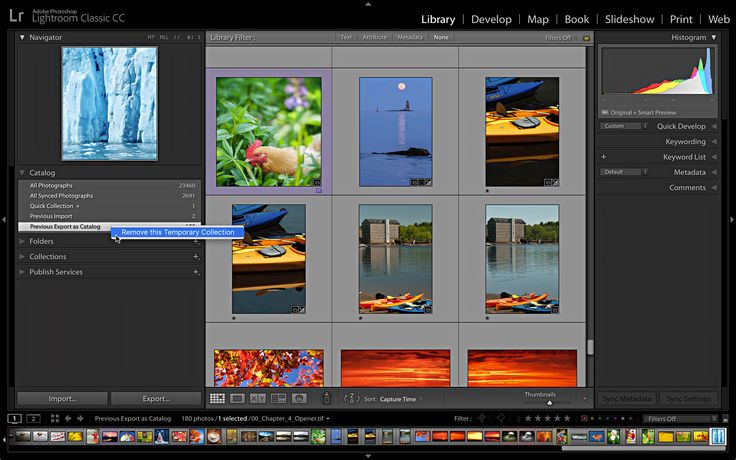Add a new collection with plus icon
736x460 pixels.
tap(196, 257)
